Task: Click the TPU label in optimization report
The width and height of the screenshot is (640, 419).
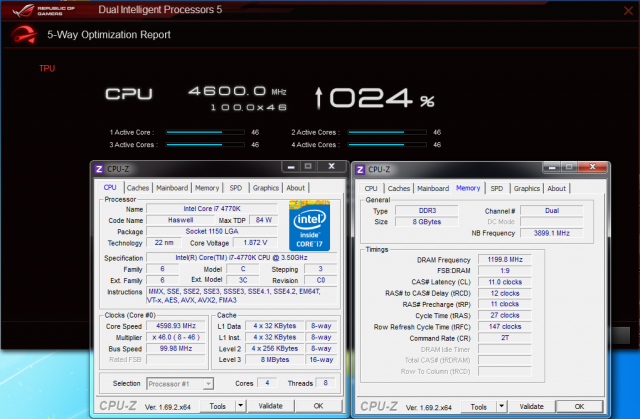Action: [x=47, y=69]
